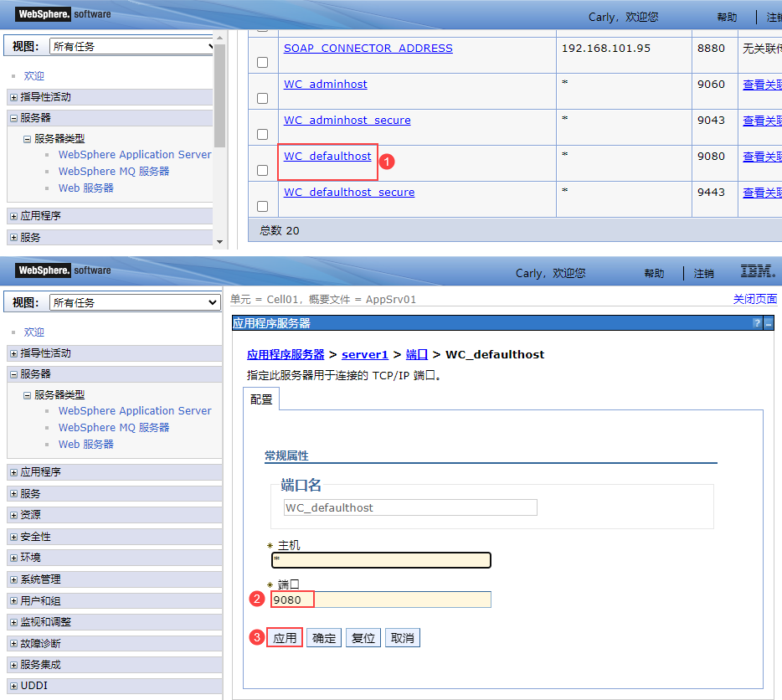Open Web 服务器 in lower tree

(x=85, y=444)
